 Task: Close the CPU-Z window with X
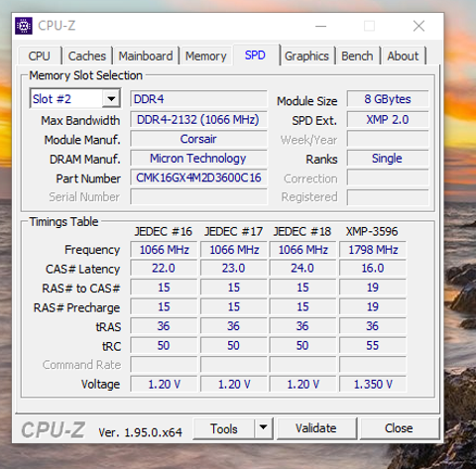tap(418, 26)
